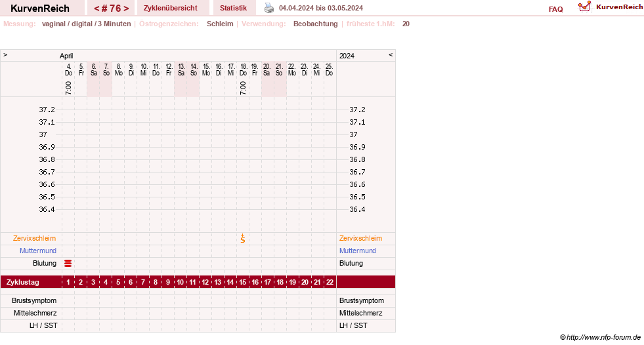Image resolution: width=644 pixels, height=345 pixels.
Task: Click 'vaginal / digital / 3 Minuten' text
Action: [86, 24]
